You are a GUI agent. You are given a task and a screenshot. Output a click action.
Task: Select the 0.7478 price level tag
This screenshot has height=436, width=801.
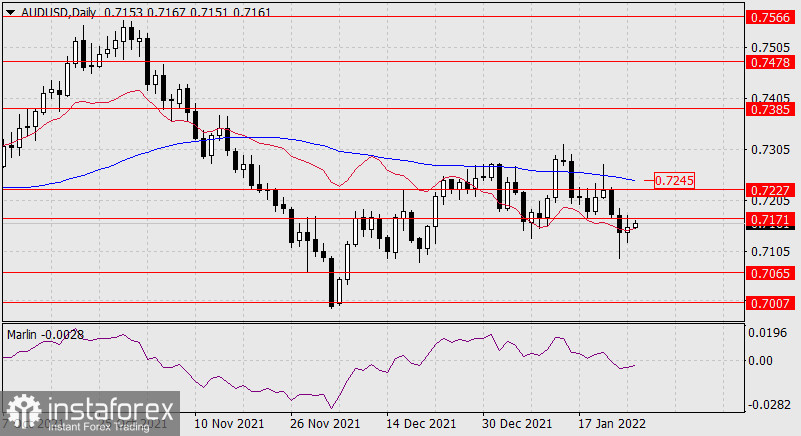771,62
